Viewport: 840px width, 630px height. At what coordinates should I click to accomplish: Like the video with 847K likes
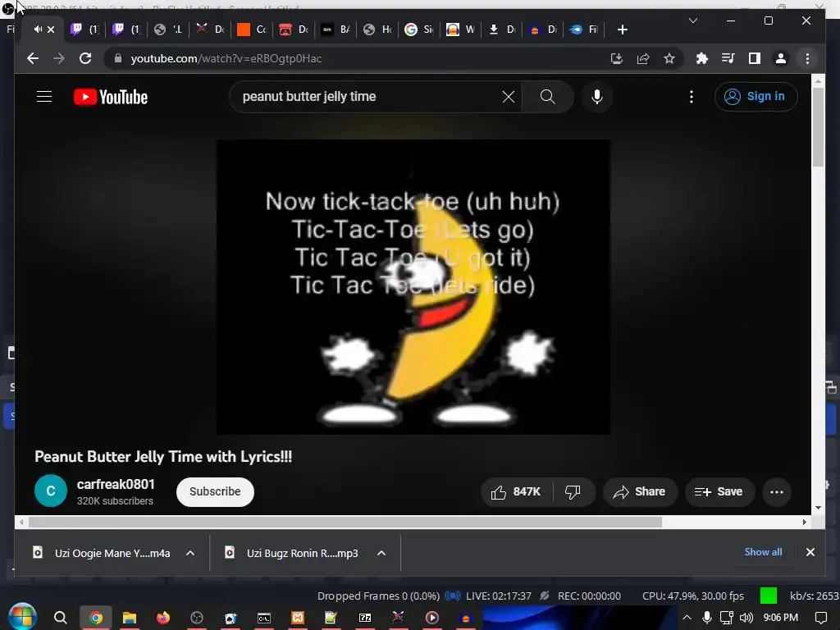pyautogui.click(x=515, y=492)
